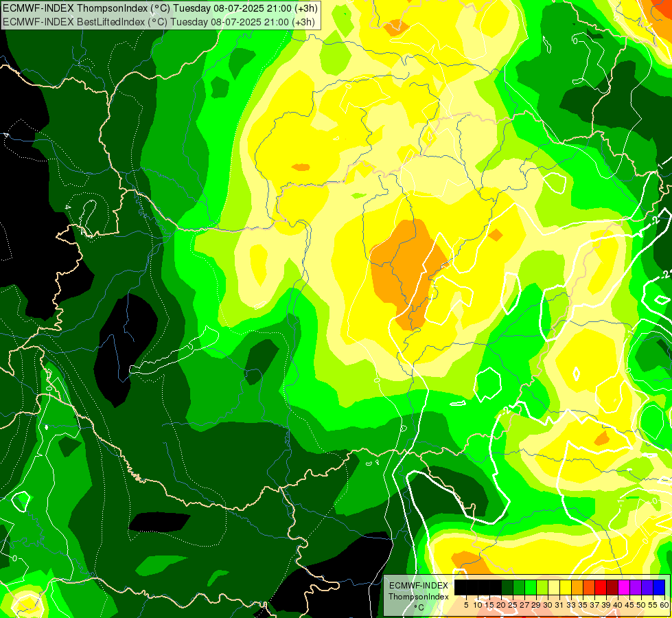Pick the red 37–39 legend swatch
The image size is (672, 618).
[601, 588]
